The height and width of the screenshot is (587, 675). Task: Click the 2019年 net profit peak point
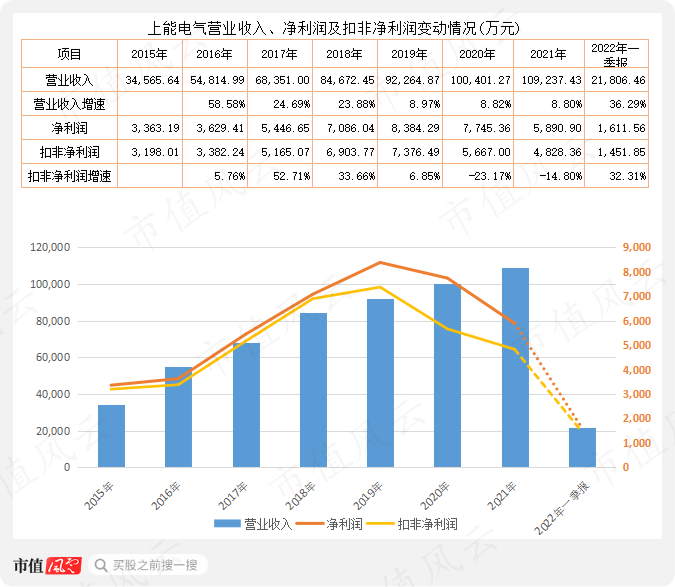pos(380,263)
